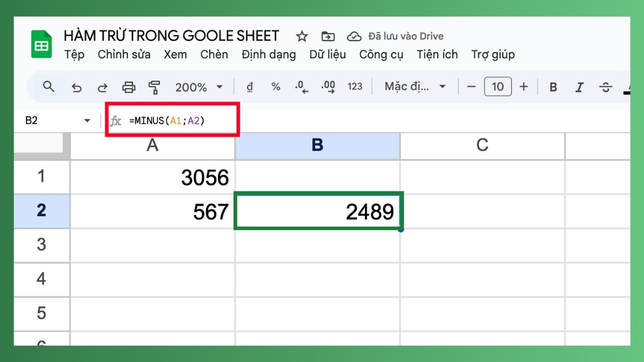644x362 pixels.
Task: Open the Dữ liệu menu
Action: 327,54
